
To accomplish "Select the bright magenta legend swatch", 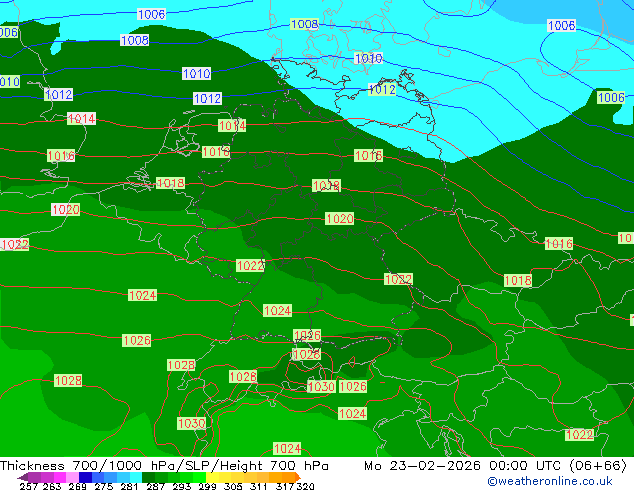I will pos(59,477).
